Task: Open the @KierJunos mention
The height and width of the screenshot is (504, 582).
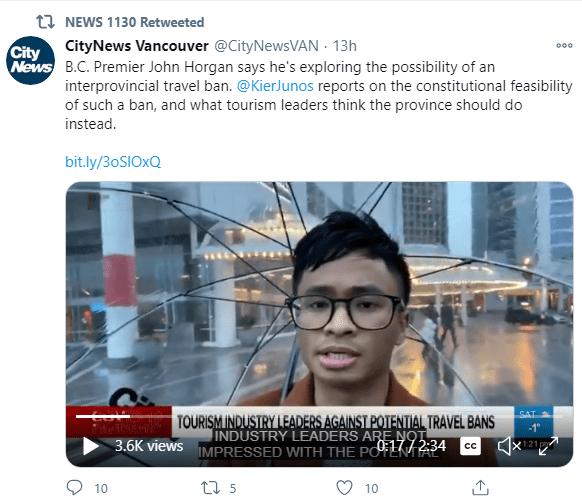Action: pos(275,86)
